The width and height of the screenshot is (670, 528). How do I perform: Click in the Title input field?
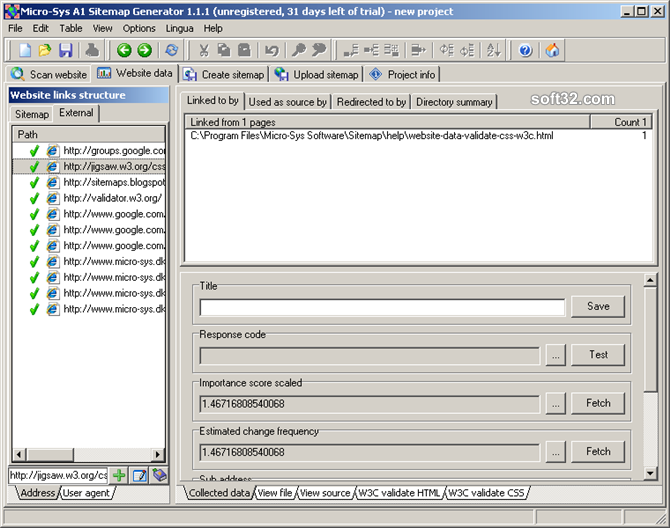382,308
